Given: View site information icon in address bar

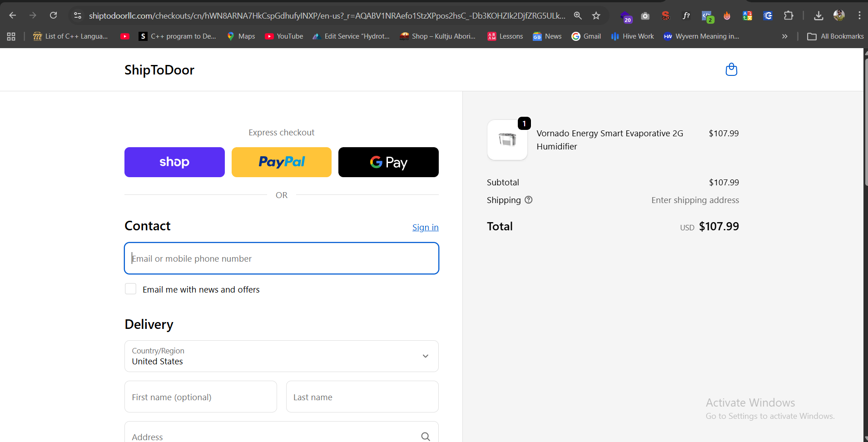Looking at the screenshot, I should [x=78, y=15].
